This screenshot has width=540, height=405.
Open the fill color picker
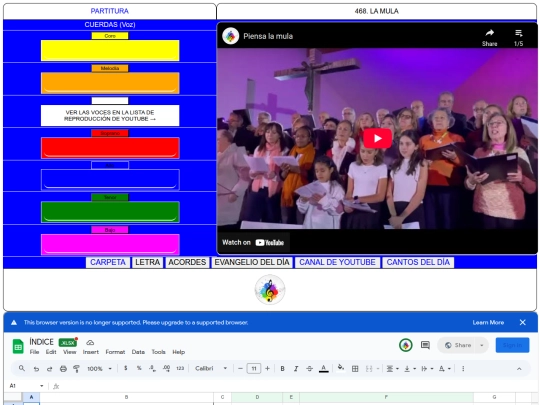pos(341,368)
